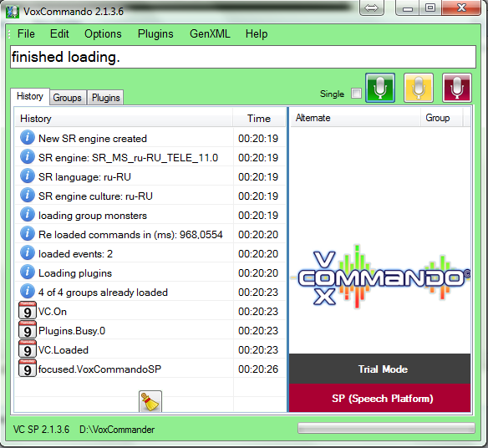This screenshot has height=448, width=488.
Task: Open the Options menu
Action: [103, 34]
